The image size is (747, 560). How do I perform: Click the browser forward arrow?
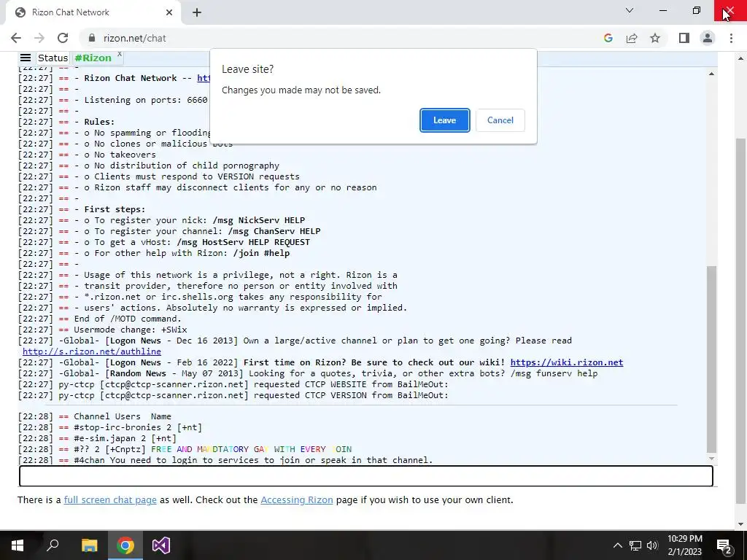click(39, 38)
